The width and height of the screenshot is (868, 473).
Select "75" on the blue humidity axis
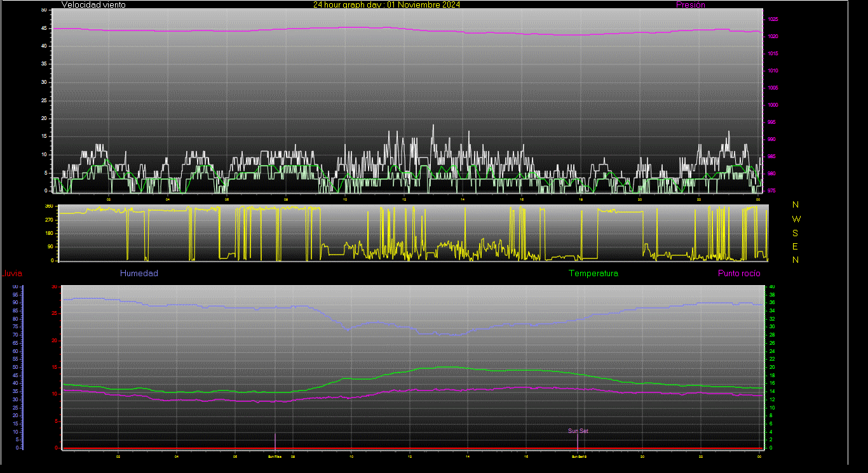coord(15,327)
